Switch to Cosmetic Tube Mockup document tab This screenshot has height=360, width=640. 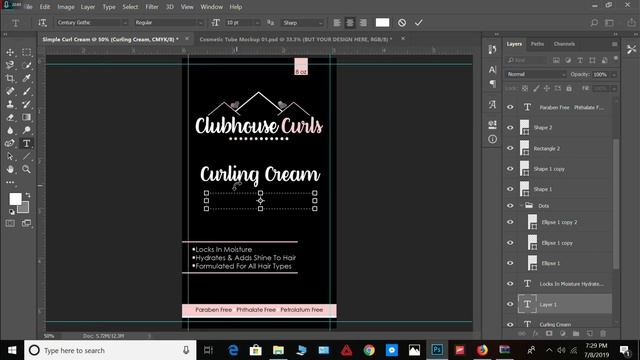[296, 39]
